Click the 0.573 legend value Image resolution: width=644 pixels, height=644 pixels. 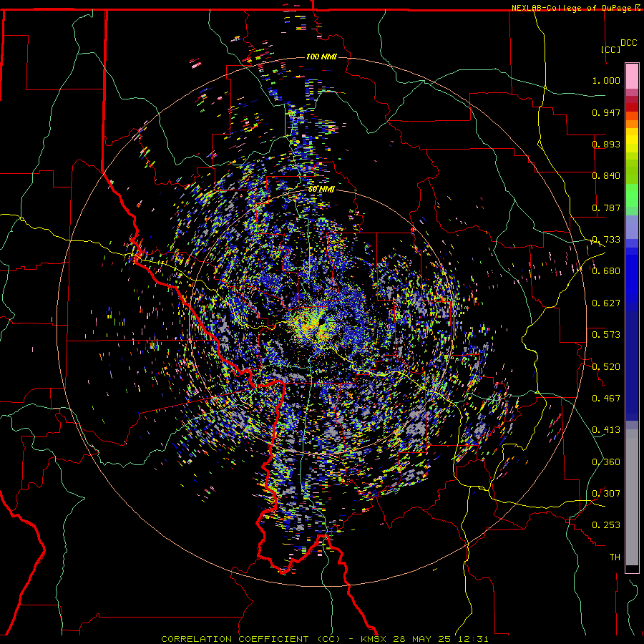tap(606, 335)
